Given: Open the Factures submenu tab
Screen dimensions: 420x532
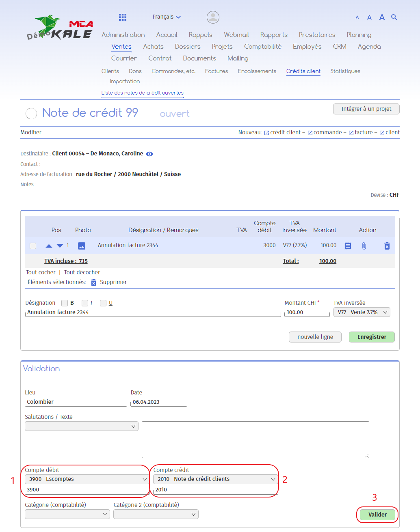Looking at the screenshot, I should click(x=216, y=71).
